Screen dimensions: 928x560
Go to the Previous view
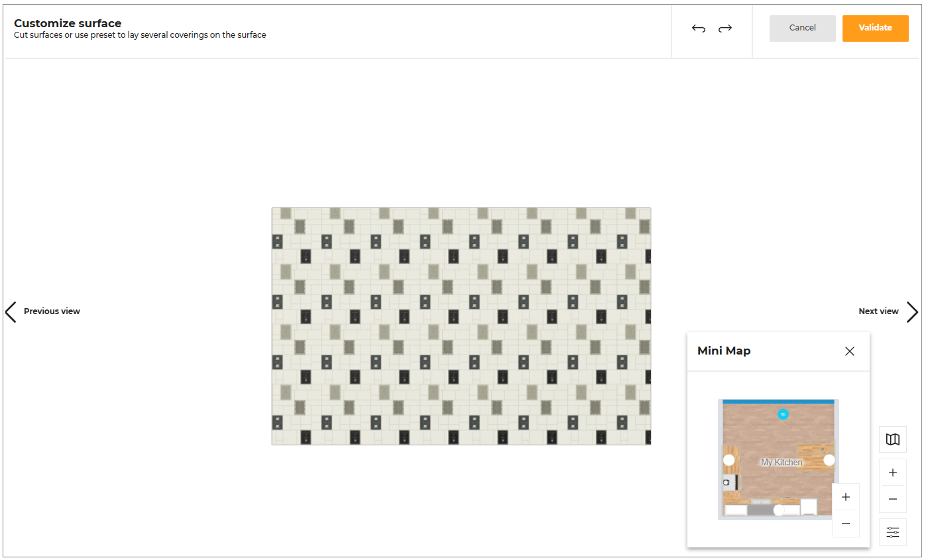(x=52, y=311)
